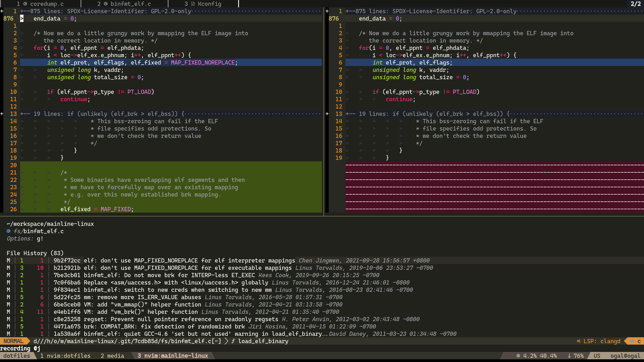
Task: Click the cursor block on line 876
Action: click(x=22, y=19)
